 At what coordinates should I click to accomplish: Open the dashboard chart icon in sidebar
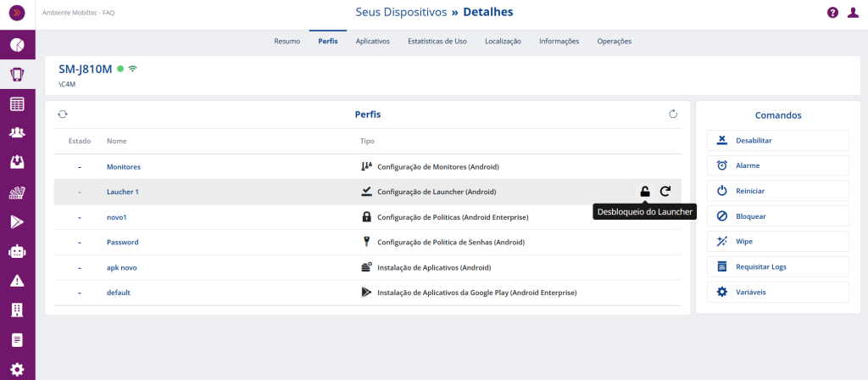[x=17, y=44]
